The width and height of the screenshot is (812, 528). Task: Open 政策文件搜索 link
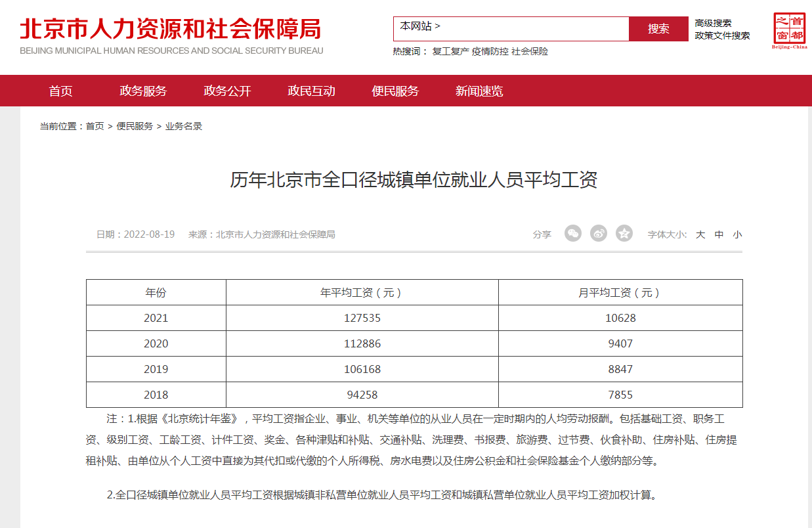pyautogui.click(x=722, y=35)
